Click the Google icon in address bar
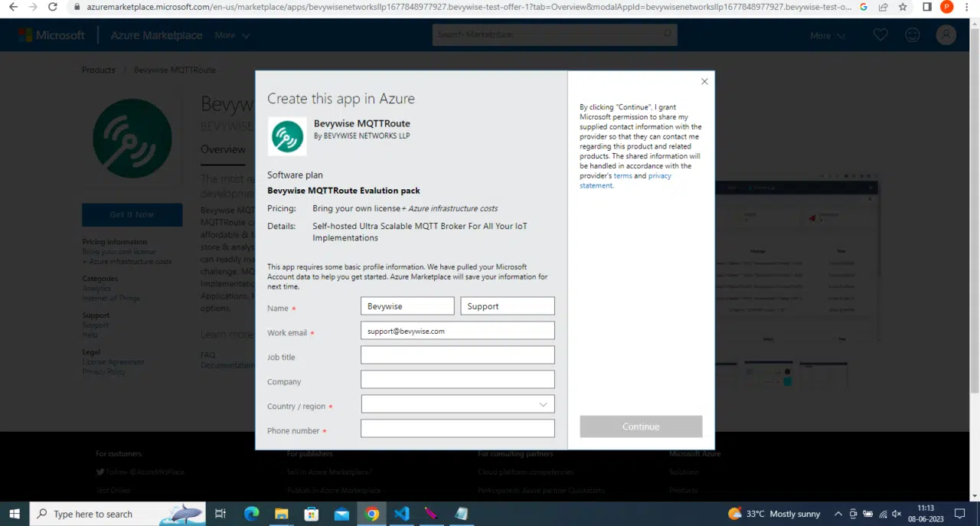Image resolution: width=980 pixels, height=526 pixels. (x=864, y=7)
